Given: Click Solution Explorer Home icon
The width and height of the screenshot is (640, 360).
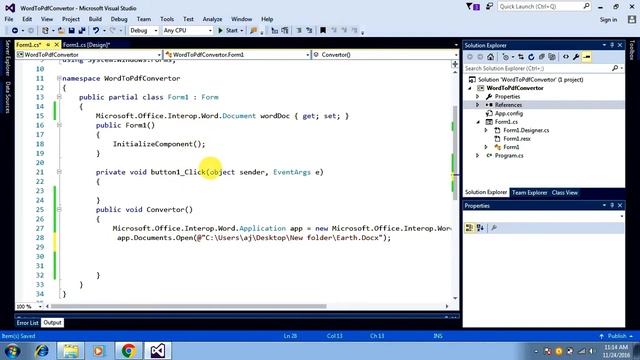Looking at the screenshot, I should tap(491, 57).
